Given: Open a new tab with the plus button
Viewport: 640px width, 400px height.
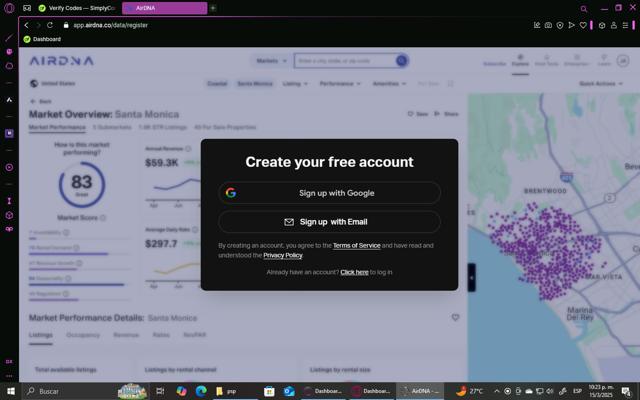Looking at the screenshot, I should click(213, 8).
